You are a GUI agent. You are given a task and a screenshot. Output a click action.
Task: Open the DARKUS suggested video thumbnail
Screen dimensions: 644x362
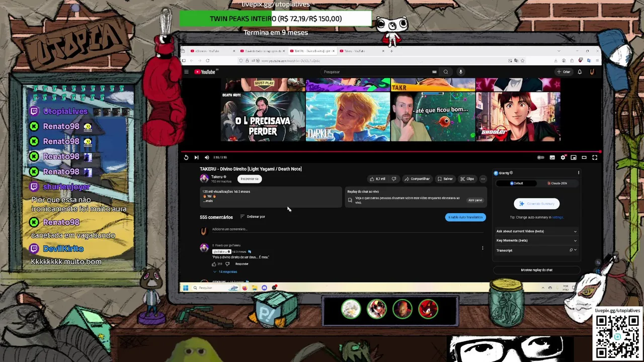click(x=348, y=117)
